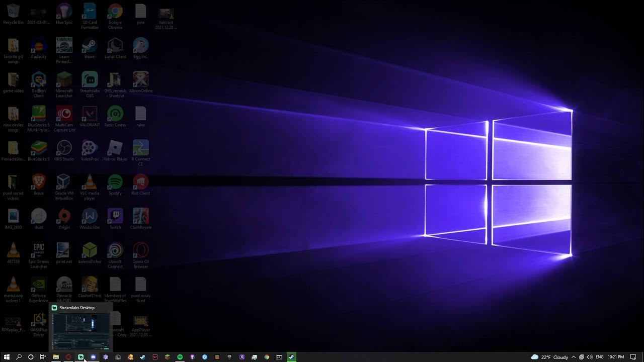
Task: Open Ubisoft Connect desktop icon
Action: click(115, 256)
